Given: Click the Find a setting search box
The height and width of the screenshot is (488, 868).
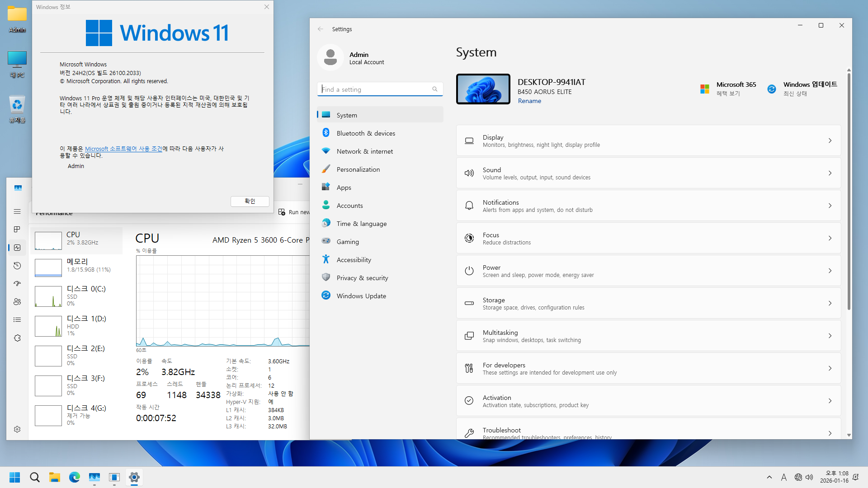Looking at the screenshot, I should click(x=375, y=89).
